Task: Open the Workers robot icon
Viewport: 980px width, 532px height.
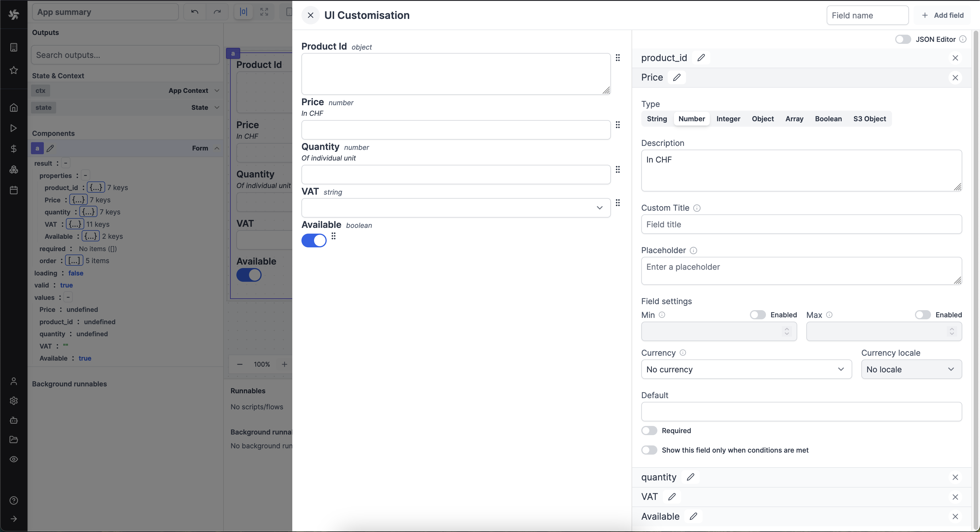Action: coord(14,420)
